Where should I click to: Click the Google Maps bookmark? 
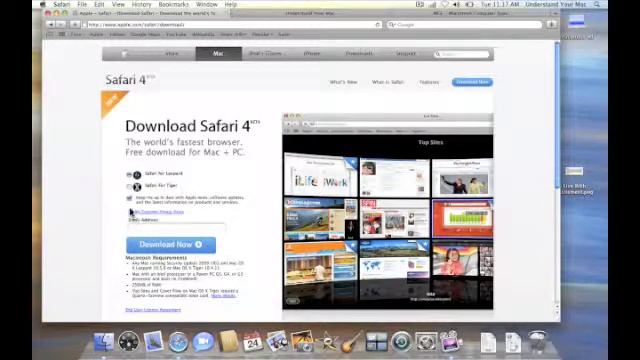point(145,35)
